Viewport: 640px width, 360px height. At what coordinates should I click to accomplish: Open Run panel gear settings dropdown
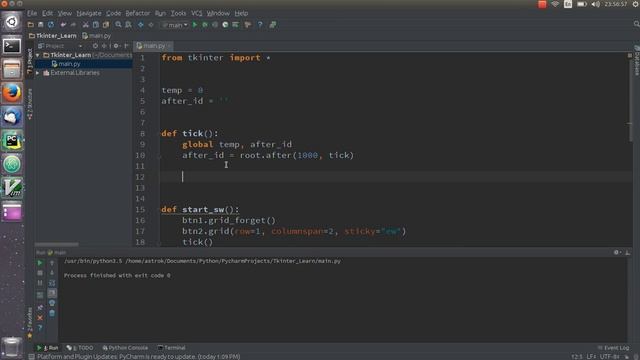617,253
